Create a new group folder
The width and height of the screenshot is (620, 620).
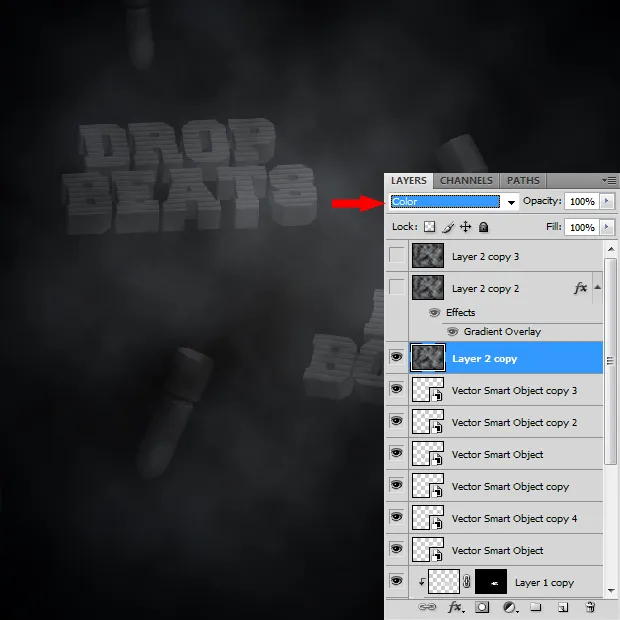[536, 607]
